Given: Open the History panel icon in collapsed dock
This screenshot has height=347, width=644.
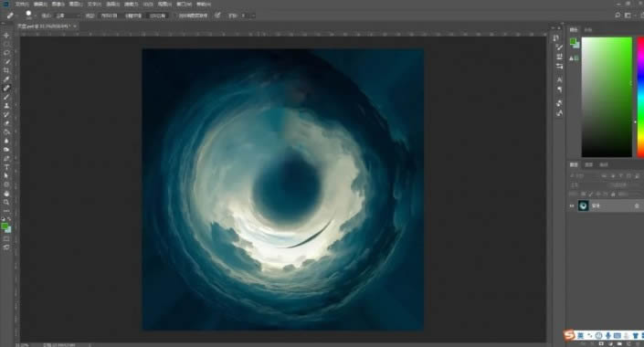Looking at the screenshot, I should [555, 37].
